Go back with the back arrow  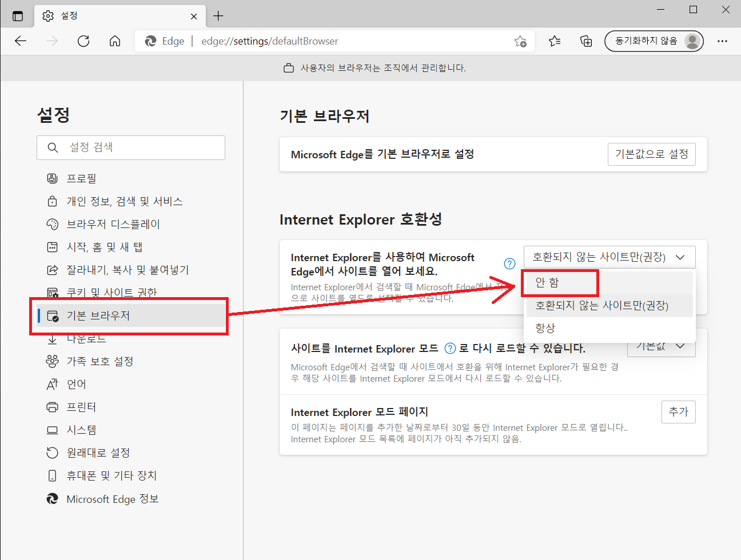tap(21, 41)
